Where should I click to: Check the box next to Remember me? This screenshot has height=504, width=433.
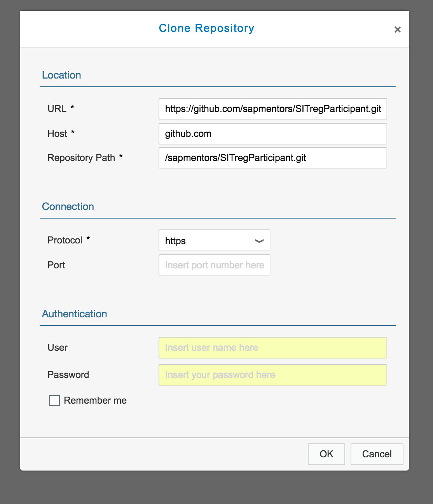tap(54, 400)
